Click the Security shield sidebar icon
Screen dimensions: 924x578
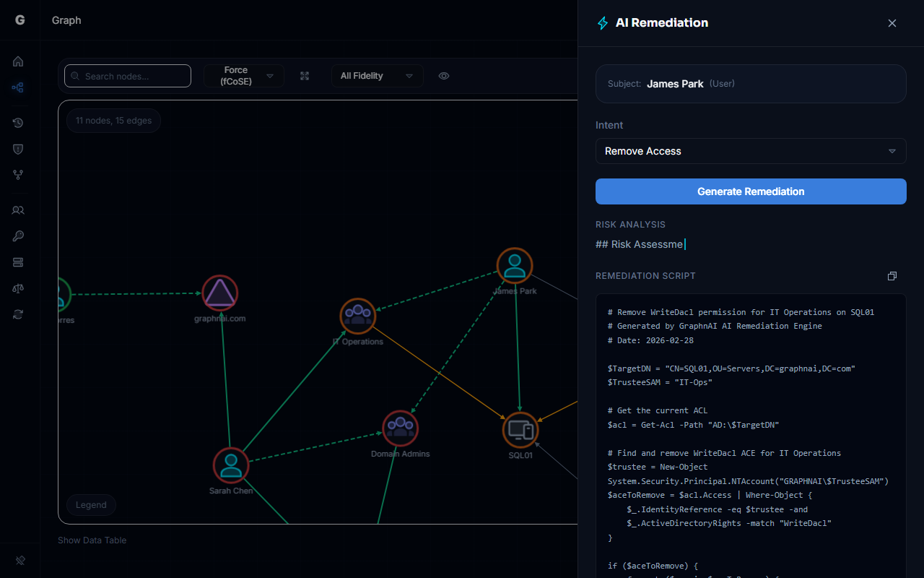click(18, 149)
